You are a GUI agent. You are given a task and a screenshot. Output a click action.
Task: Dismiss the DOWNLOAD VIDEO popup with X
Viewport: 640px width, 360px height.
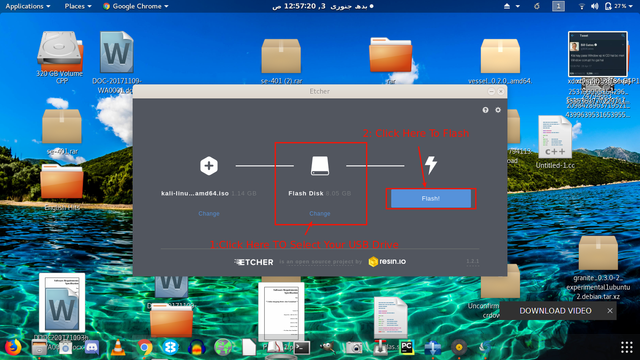click(x=610, y=311)
